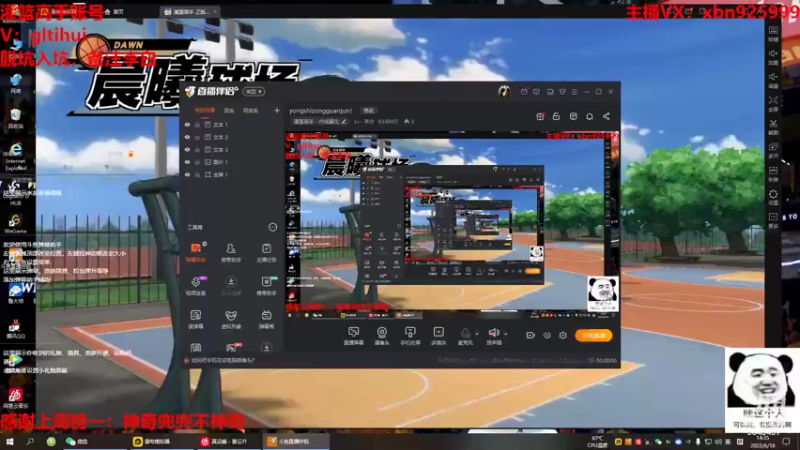The image size is (800, 450).
Task: Select the orange highlighted scene tab
Action: 205,110
